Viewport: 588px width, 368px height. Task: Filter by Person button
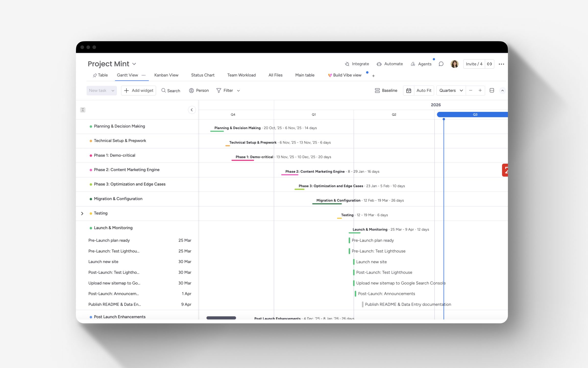click(x=199, y=91)
